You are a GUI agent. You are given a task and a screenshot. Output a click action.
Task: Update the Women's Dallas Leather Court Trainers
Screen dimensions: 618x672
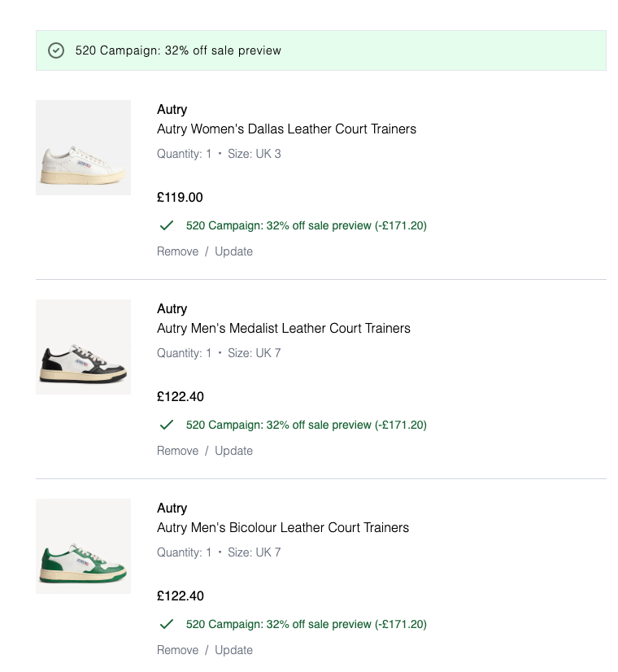(234, 251)
